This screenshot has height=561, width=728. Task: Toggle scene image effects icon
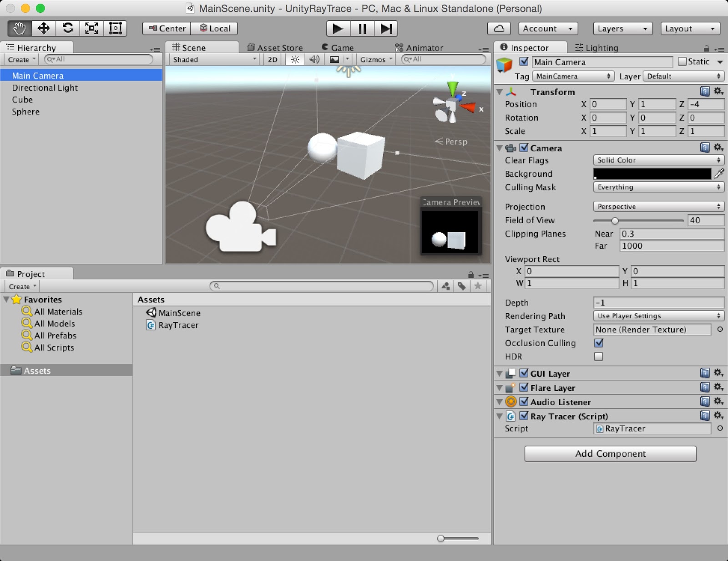[334, 60]
